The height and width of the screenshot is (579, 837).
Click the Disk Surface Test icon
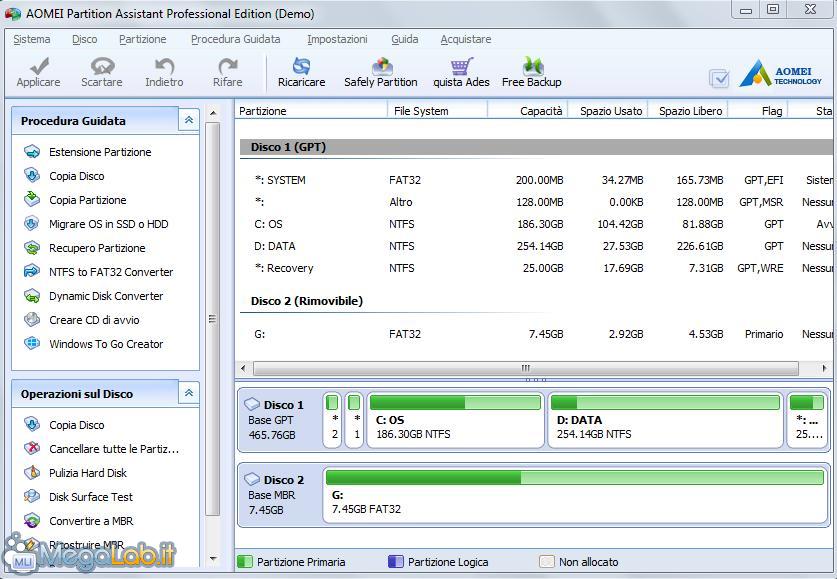coord(32,497)
